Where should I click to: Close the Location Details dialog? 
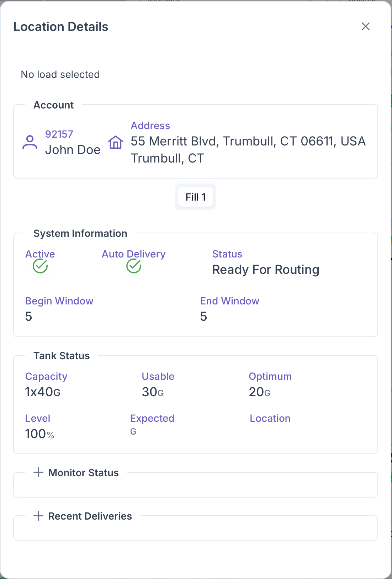click(365, 26)
